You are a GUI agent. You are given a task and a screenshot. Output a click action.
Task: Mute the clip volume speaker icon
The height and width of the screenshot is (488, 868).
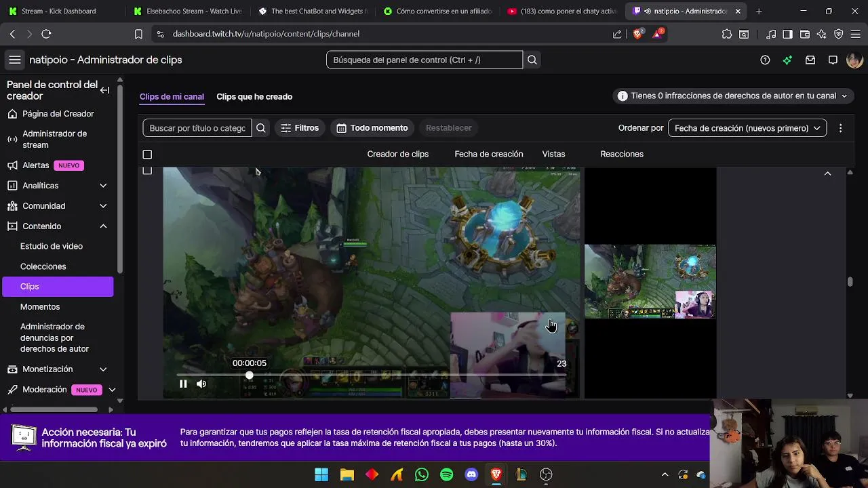201,384
